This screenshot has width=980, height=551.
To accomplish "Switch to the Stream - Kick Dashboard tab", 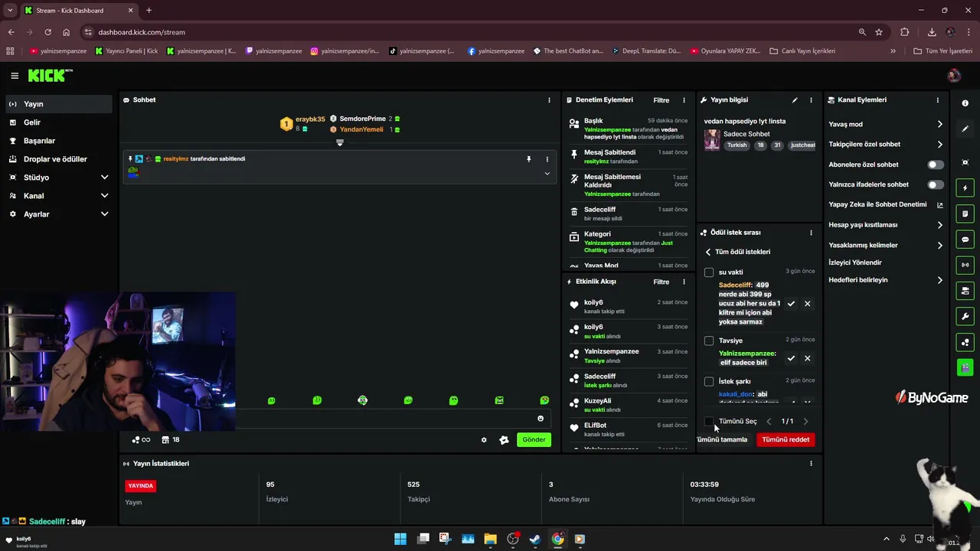I will click(78, 10).
